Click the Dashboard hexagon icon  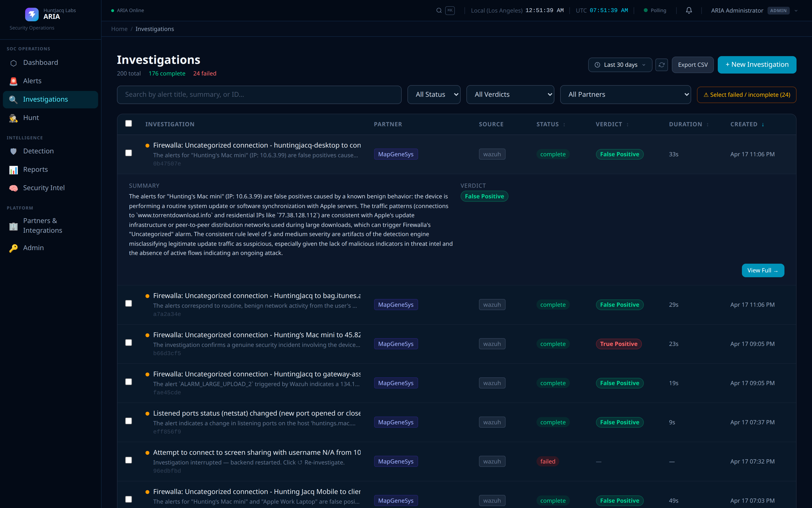point(14,63)
